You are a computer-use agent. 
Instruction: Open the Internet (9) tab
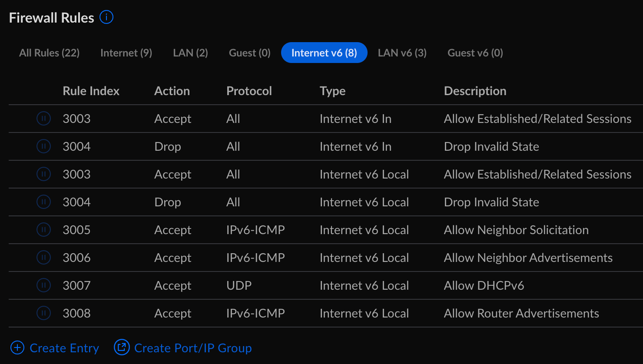(x=126, y=53)
